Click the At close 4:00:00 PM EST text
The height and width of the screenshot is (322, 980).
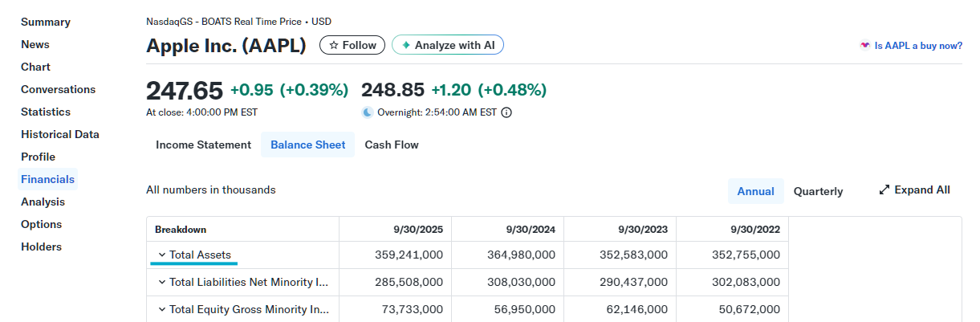[x=202, y=112]
